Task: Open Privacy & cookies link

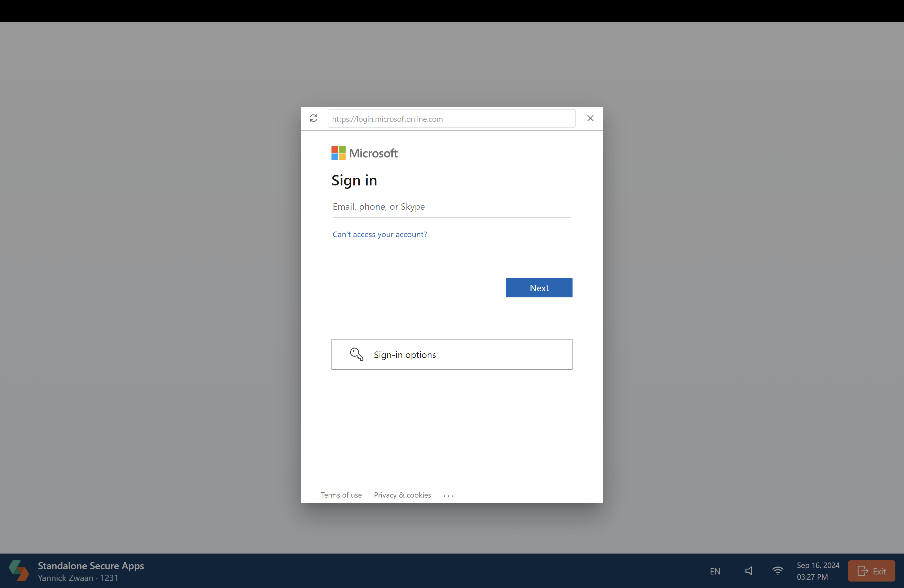Action: coord(402,495)
